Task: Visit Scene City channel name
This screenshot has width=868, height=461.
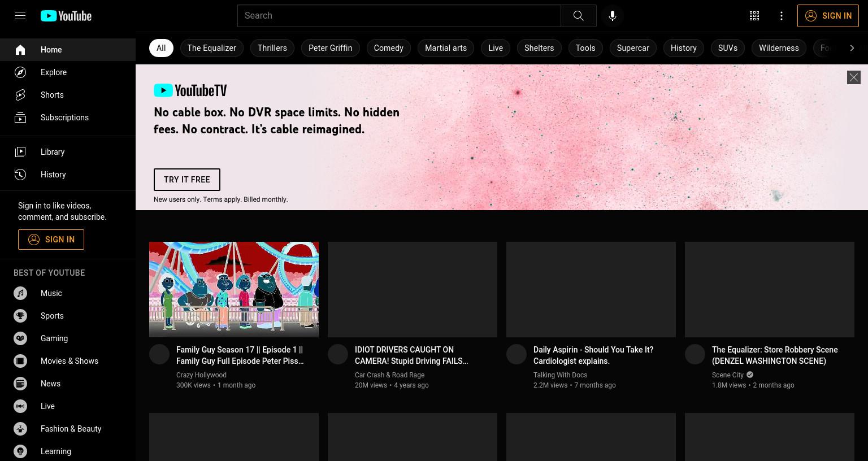Action: (x=728, y=375)
